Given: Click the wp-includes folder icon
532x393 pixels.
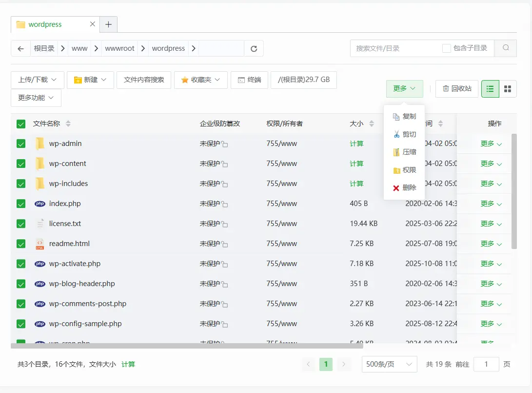Looking at the screenshot, I should coord(40,184).
